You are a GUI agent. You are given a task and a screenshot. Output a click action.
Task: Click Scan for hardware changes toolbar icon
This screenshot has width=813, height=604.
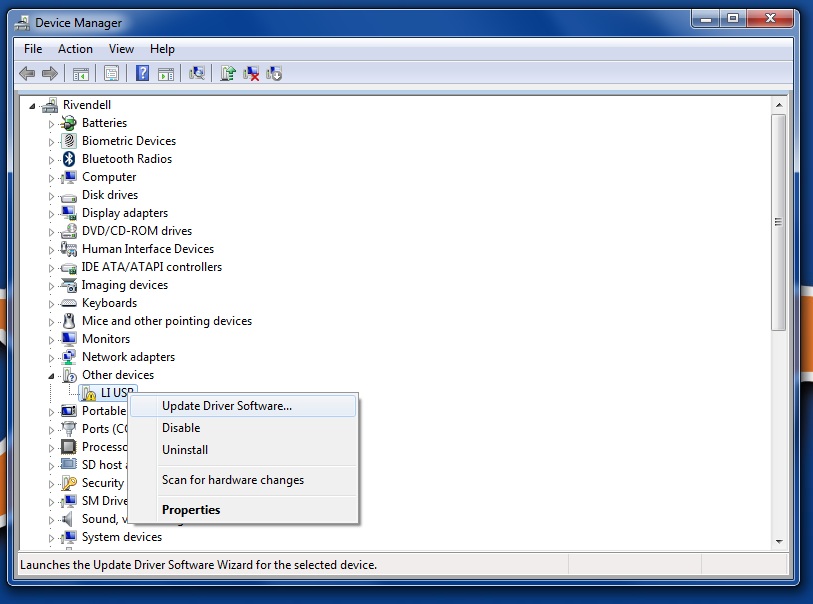tap(197, 73)
